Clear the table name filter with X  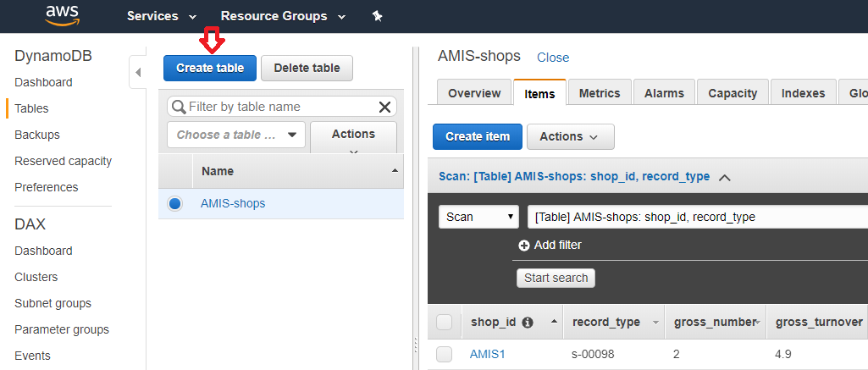pos(384,107)
